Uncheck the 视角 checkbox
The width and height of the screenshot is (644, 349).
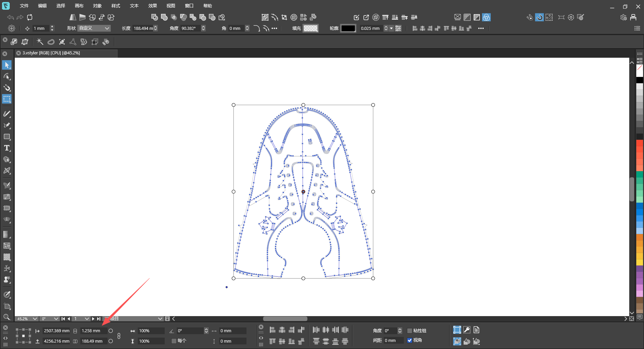(409, 340)
